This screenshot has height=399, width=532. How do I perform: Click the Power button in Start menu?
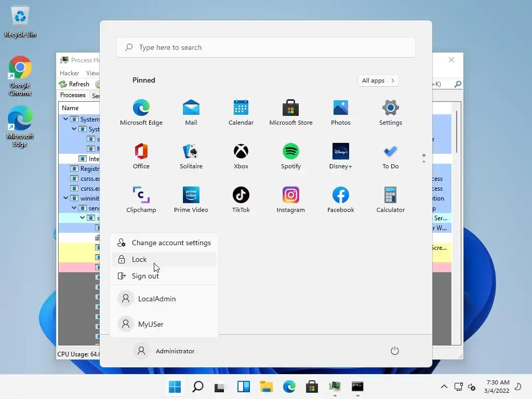(x=395, y=351)
